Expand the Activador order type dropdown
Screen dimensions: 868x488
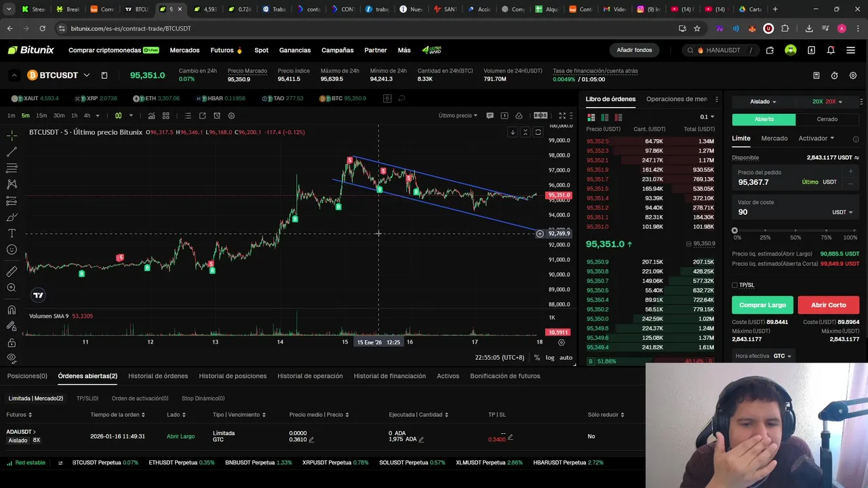coord(816,138)
